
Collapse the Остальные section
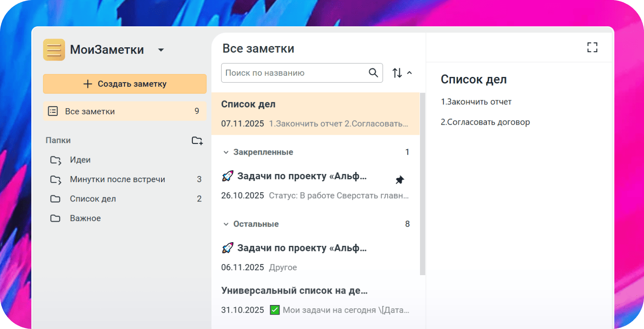click(x=226, y=224)
